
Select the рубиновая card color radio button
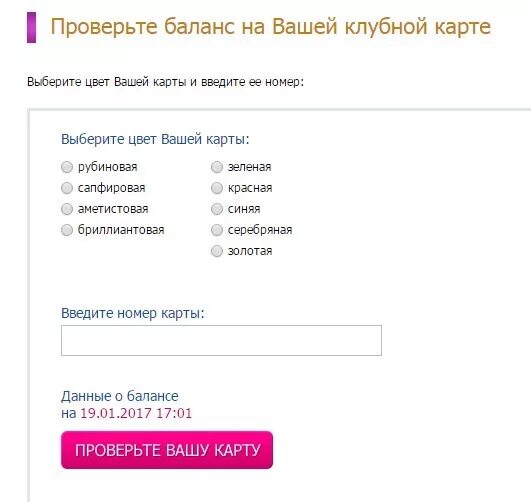(67, 167)
